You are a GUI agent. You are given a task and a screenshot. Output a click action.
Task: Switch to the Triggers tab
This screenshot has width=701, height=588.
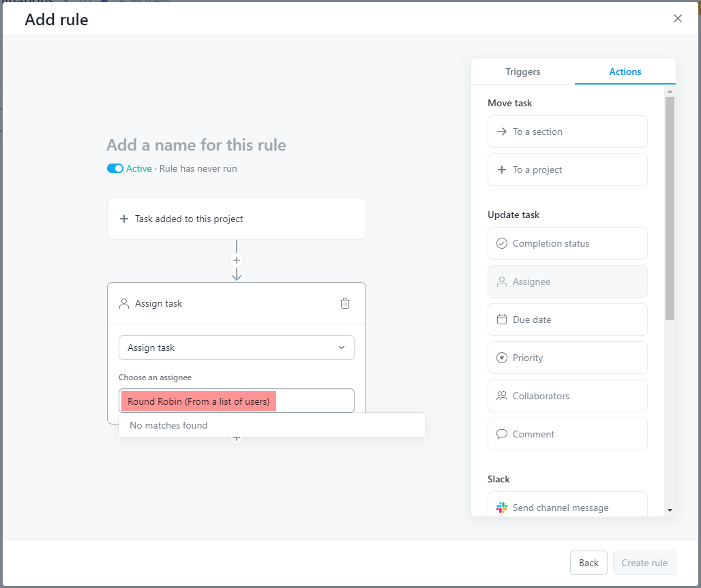click(523, 72)
